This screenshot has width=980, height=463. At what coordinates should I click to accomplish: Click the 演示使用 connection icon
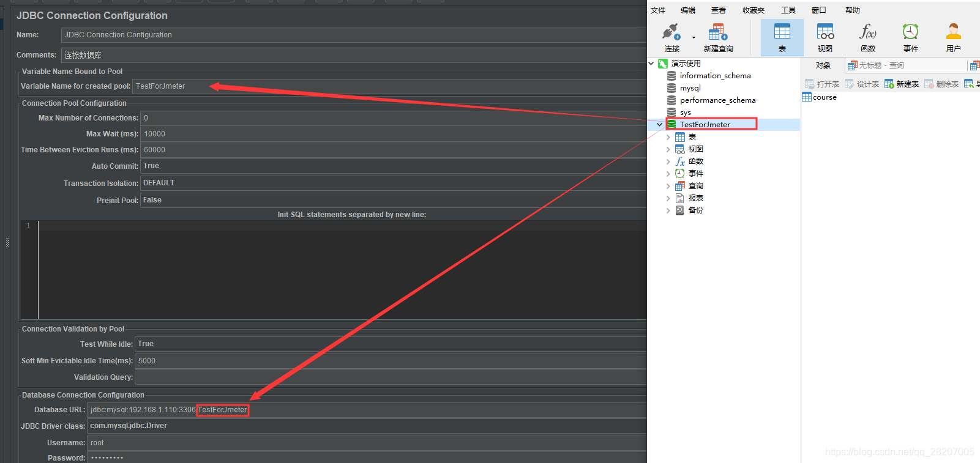point(663,64)
